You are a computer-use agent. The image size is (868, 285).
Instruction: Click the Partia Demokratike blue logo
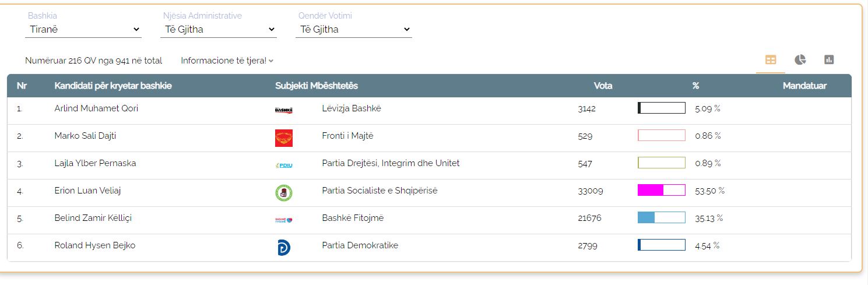click(284, 247)
